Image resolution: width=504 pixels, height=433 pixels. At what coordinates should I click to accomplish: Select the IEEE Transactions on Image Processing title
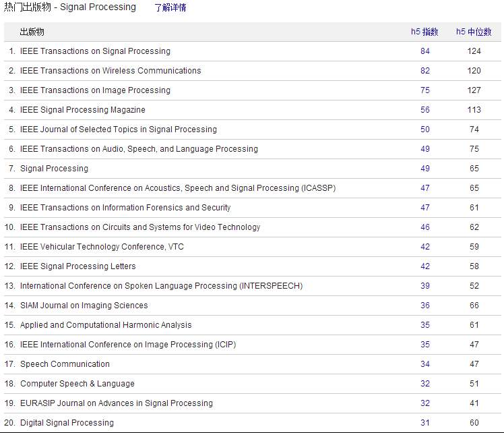95,90
